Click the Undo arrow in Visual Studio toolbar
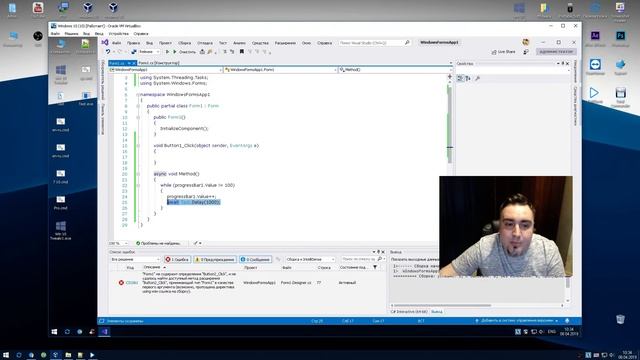The width and height of the screenshot is (640, 360). pos(108,52)
